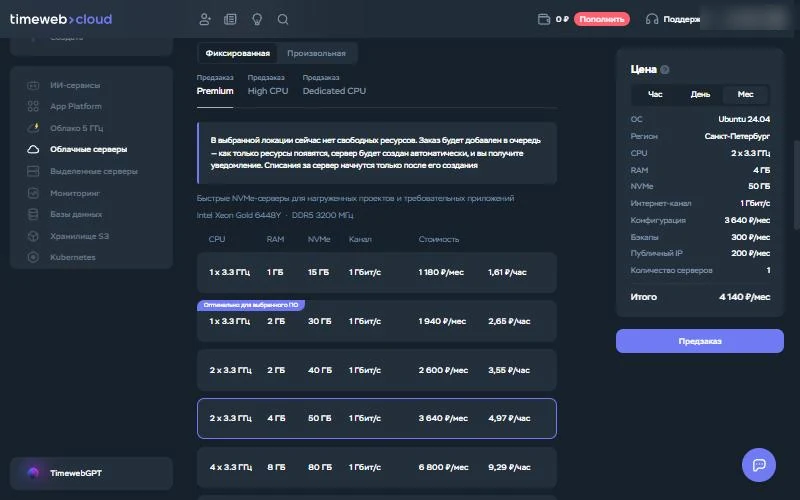Click the Облако 5 ГГц lightning icon
The height and width of the screenshot is (500, 800).
click(33, 128)
